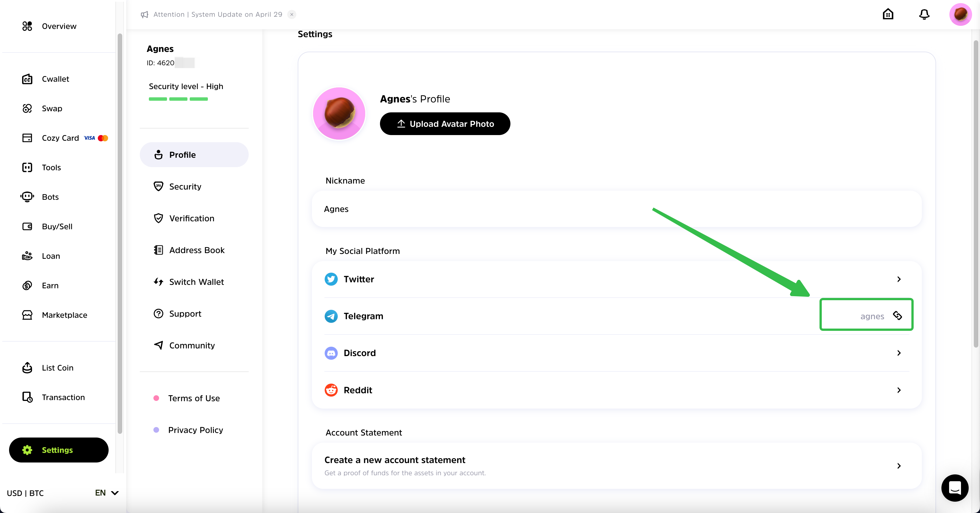Screen dimensions: 980x513
Task: Click the Telegram unlink icon
Action: coord(897,316)
